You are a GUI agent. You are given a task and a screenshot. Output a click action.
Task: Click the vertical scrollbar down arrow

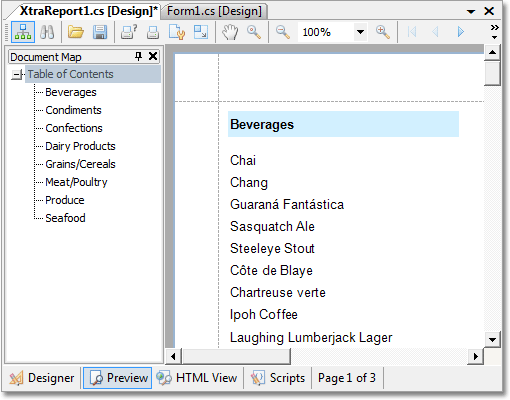[492, 340]
